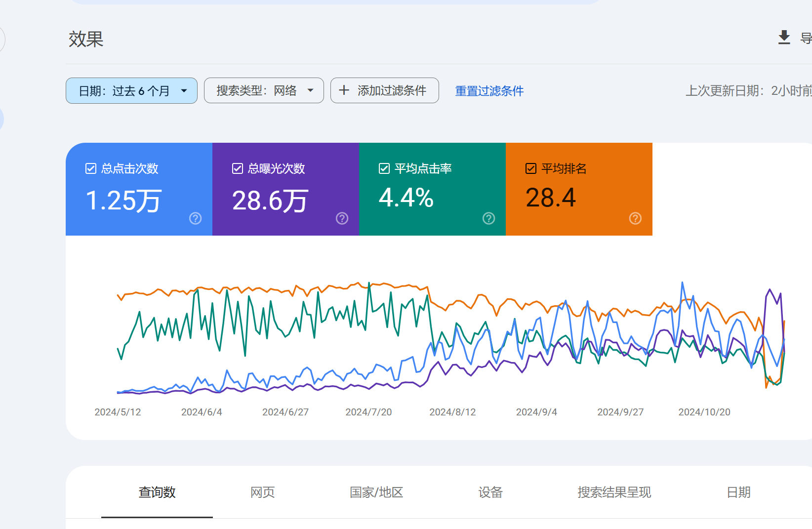812x529 pixels.
Task: Click the chart at the 2024/8/12 date label
Action: pos(452,412)
